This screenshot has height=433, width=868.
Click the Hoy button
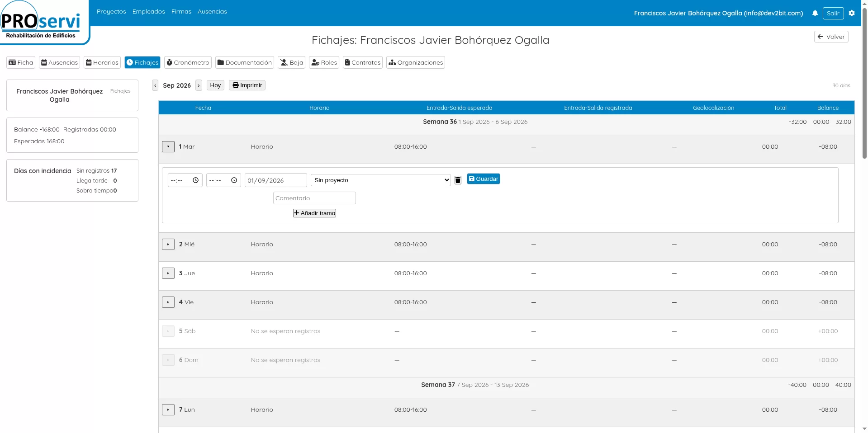[x=215, y=85]
